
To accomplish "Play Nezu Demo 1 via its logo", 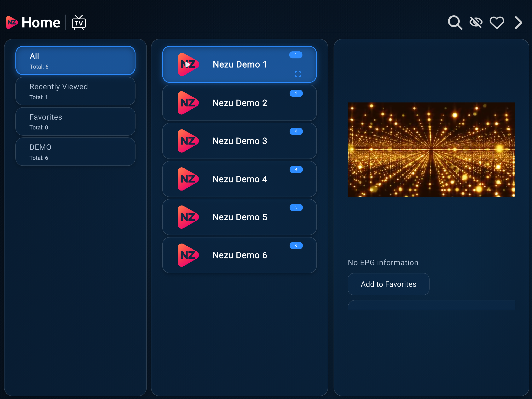I will tap(188, 64).
